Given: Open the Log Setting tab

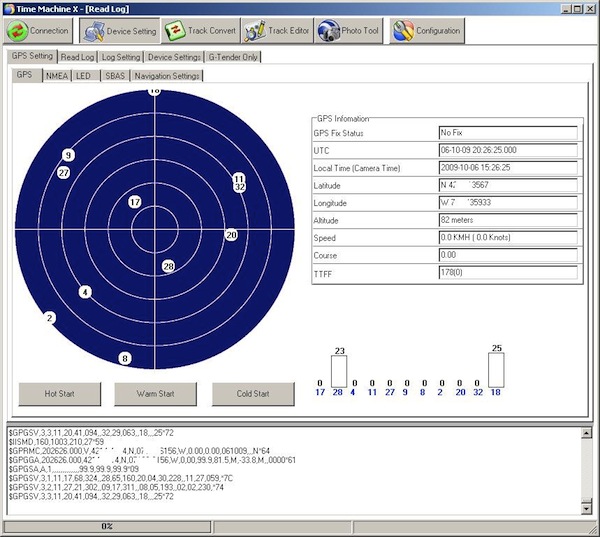Looking at the screenshot, I should tap(121, 57).
